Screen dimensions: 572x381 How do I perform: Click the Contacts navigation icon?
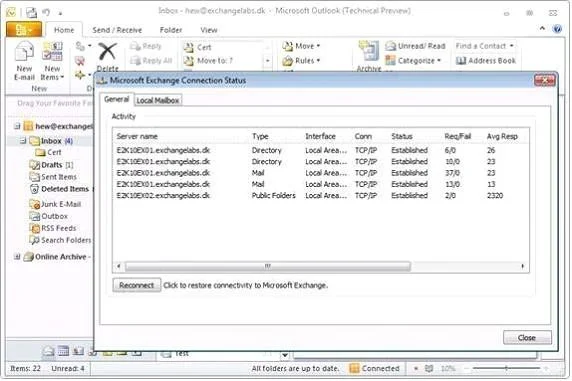78,351
